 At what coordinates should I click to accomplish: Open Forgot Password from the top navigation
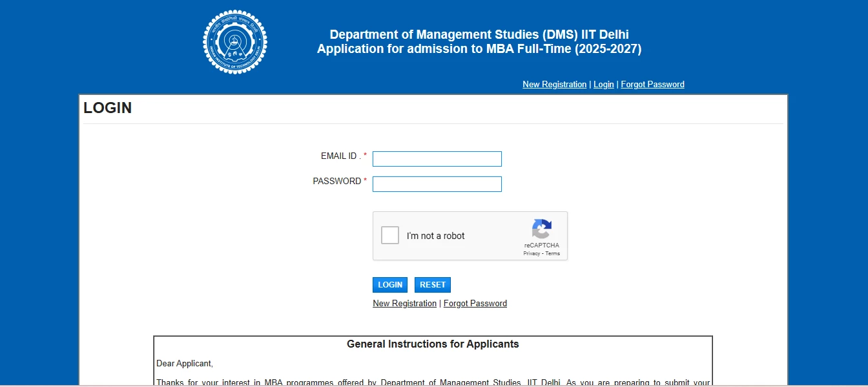(x=652, y=84)
